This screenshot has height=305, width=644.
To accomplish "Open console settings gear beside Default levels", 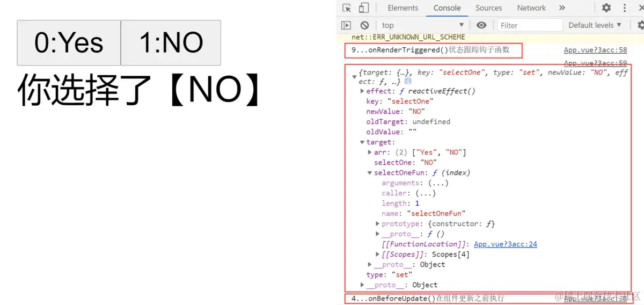I will pos(640,25).
